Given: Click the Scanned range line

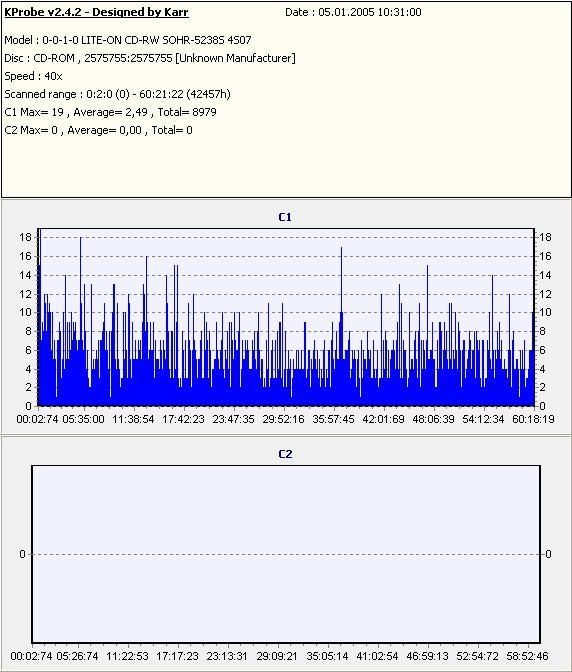Looking at the screenshot, I should click(x=117, y=94).
